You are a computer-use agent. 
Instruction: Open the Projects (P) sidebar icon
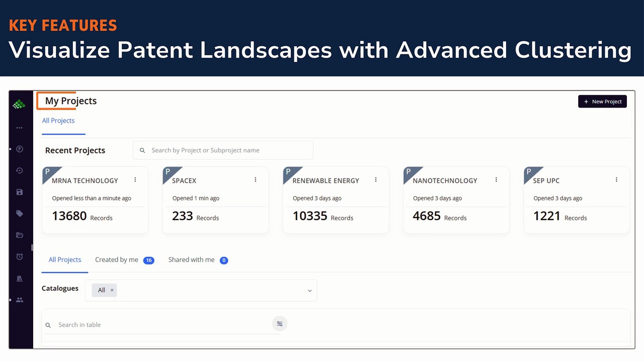tap(20, 149)
